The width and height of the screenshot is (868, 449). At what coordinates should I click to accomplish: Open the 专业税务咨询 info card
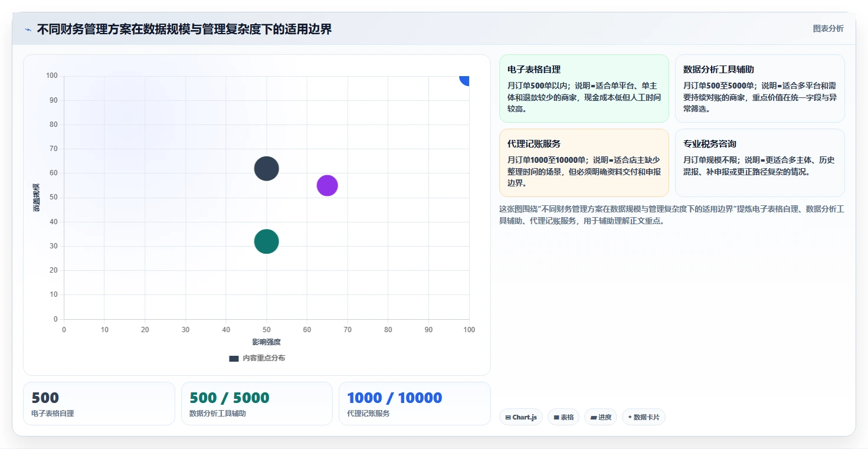(x=759, y=163)
